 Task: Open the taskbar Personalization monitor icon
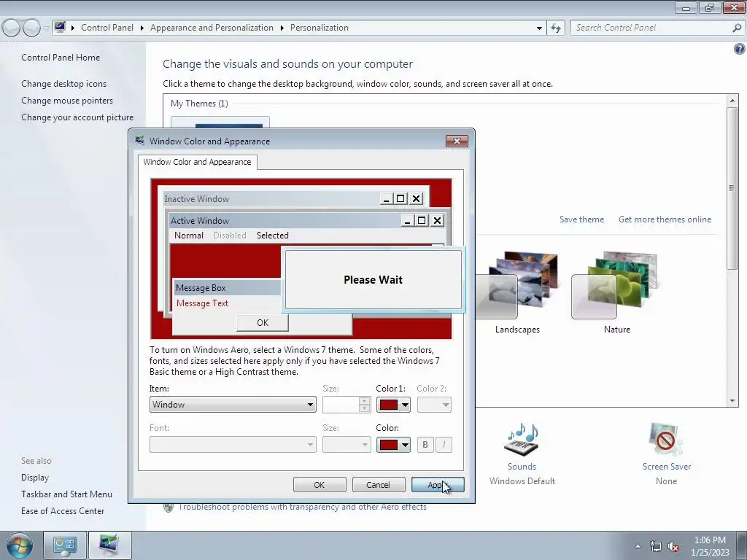[x=109, y=545]
